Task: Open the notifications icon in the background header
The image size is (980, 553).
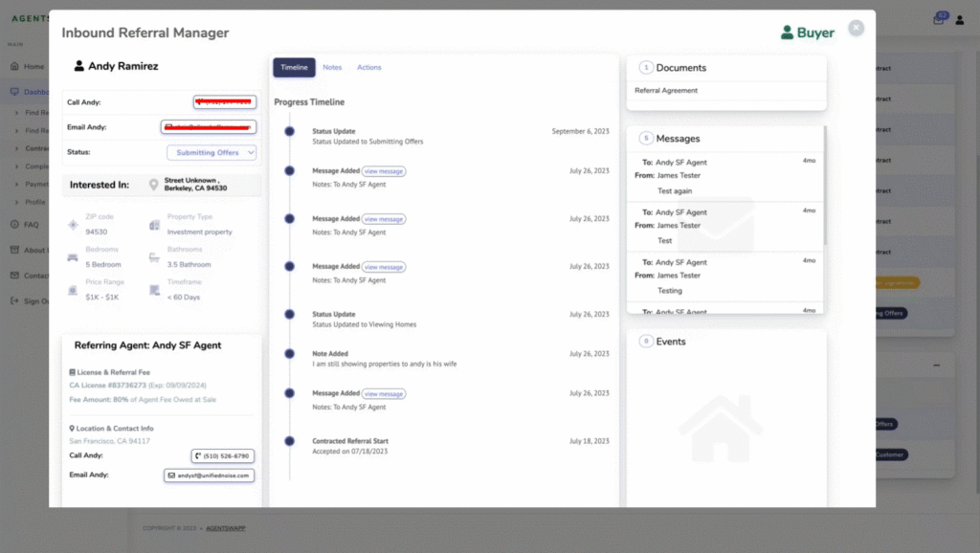Action: [x=940, y=18]
